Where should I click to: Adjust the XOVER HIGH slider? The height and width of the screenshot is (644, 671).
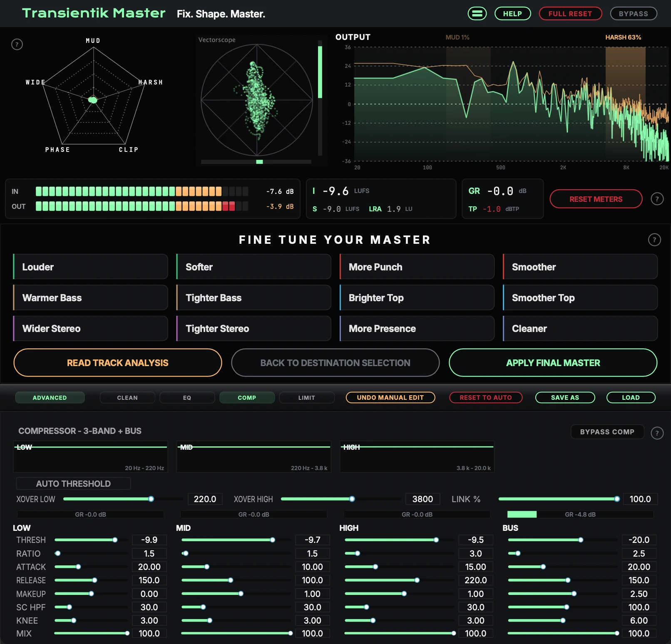click(x=340, y=499)
